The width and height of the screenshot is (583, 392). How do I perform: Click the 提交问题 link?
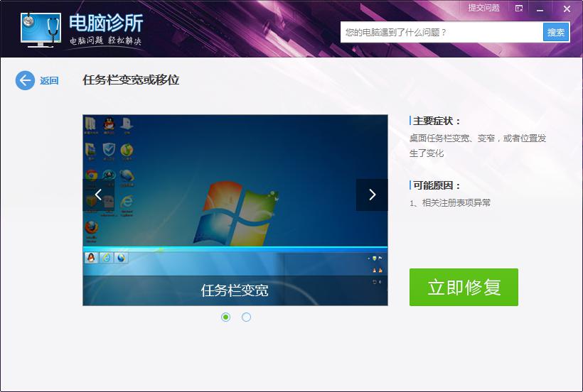click(483, 8)
